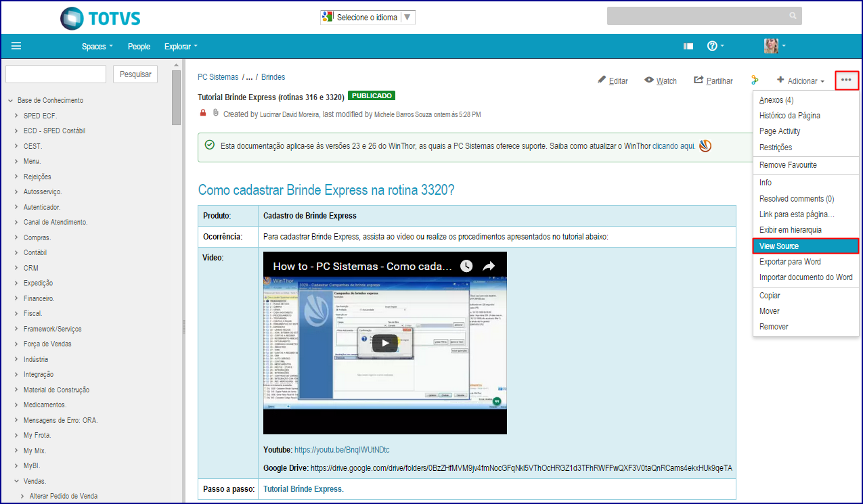Click the Google translate icon
Image resolution: width=863 pixels, height=504 pixels.
click(328, 17)
